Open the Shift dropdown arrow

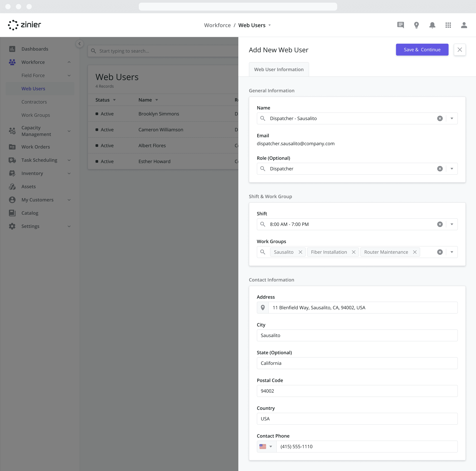(x=452, y=224)
